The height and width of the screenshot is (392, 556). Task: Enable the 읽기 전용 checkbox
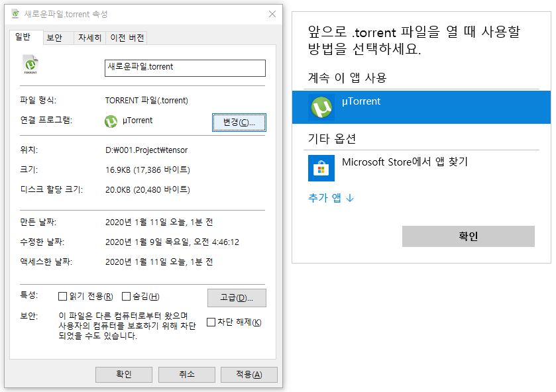(x=62, y=296)
